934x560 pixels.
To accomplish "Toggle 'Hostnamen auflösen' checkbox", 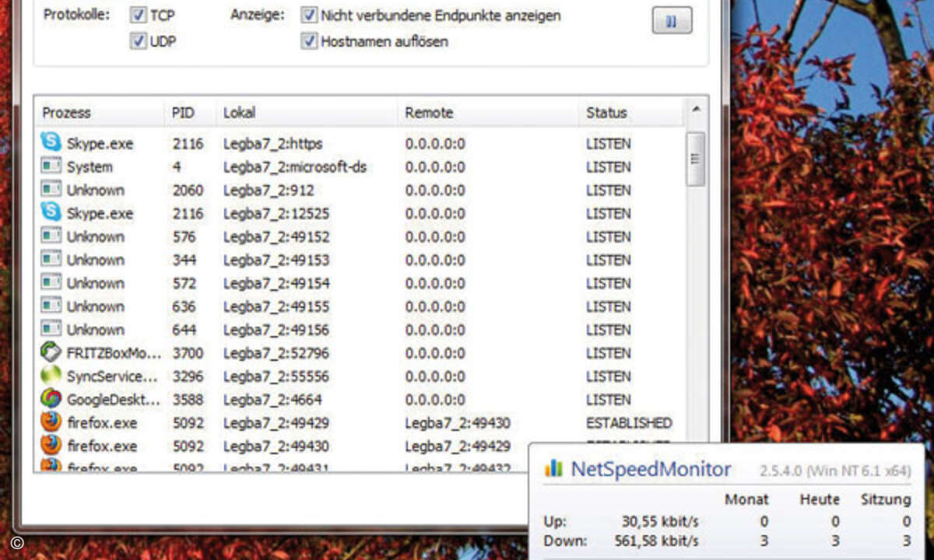I will 309,41.
